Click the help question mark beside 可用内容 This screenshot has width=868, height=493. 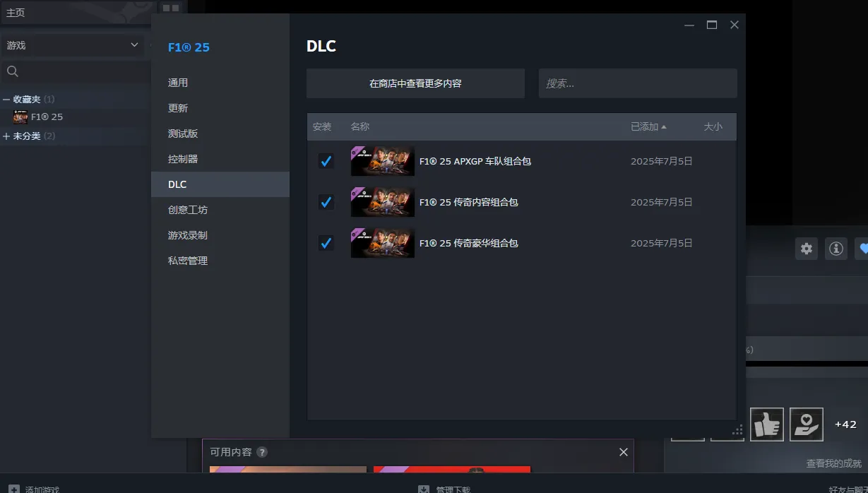262,452
